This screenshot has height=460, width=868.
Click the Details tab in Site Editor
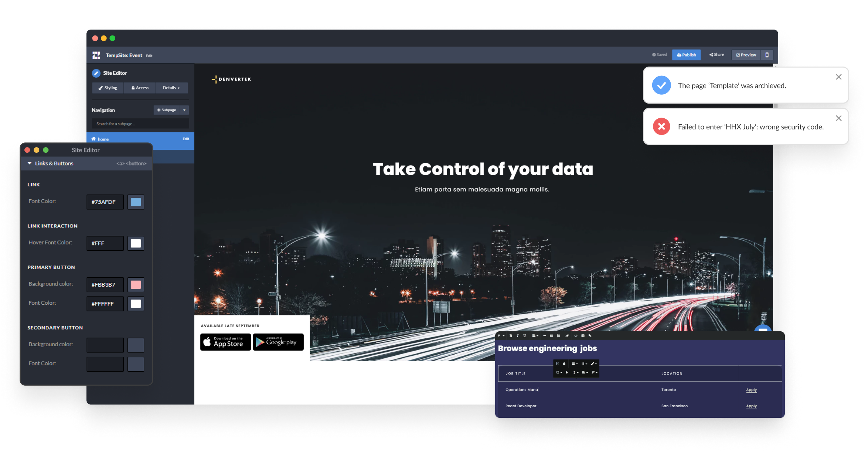(171, 88)
